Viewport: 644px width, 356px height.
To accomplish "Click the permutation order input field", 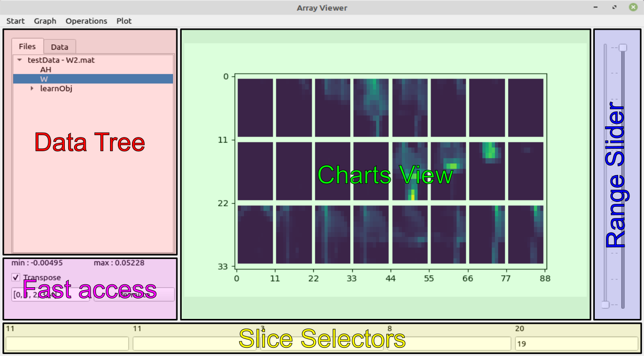I will pyautogui.click(x=51, y=295).
